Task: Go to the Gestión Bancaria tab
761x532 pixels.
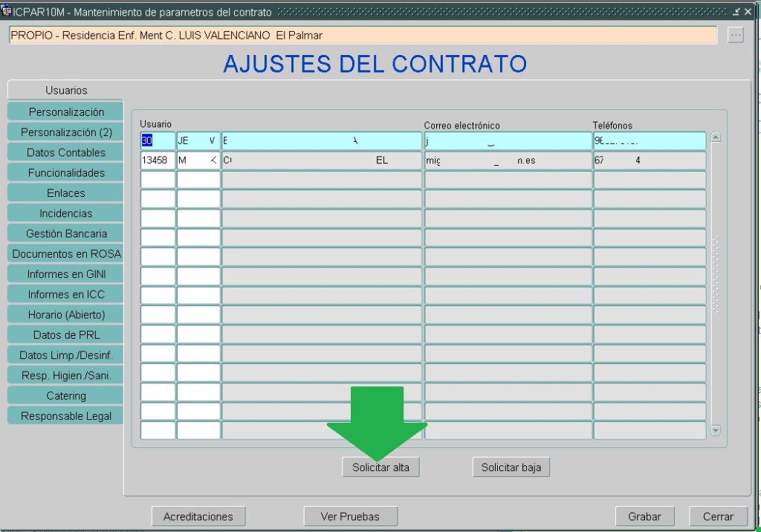Action: tap(65, 233)
